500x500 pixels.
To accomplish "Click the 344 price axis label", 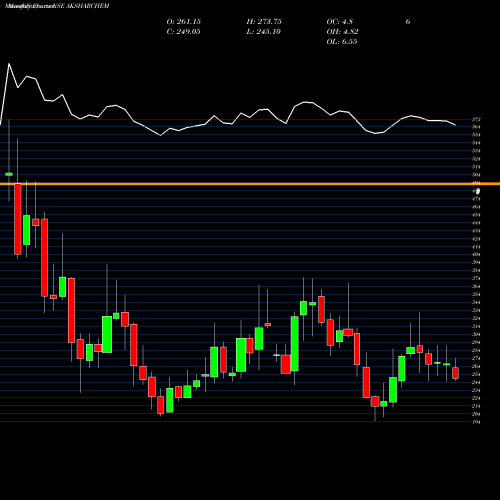I will click(x=476, y=303).
